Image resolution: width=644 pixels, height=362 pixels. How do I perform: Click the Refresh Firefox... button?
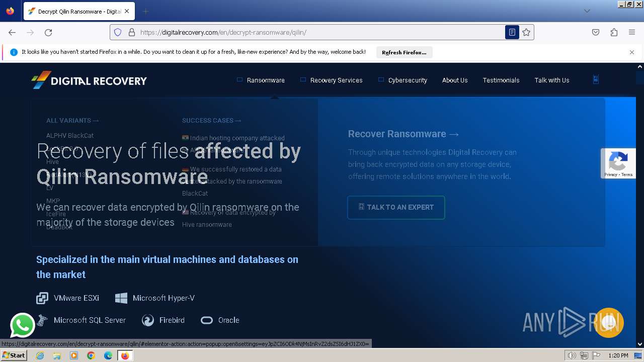point(404,52)
